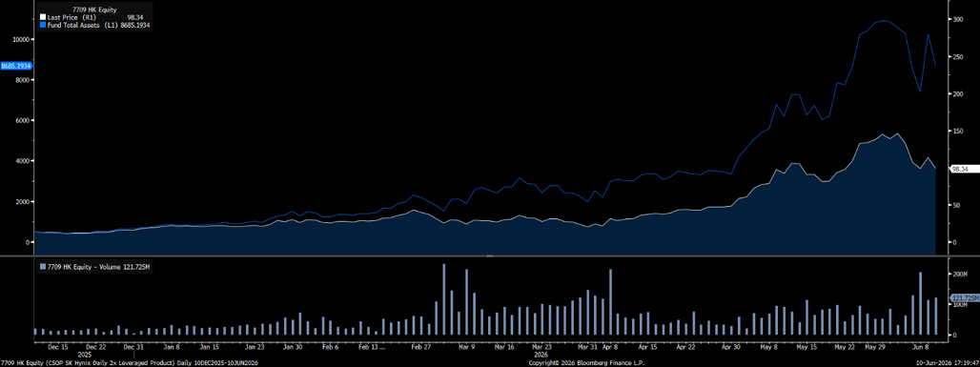Click the 'Mar 31' date label
This screenshot has height=367, width=980.
pyautogui.click(x=587, y=345)
